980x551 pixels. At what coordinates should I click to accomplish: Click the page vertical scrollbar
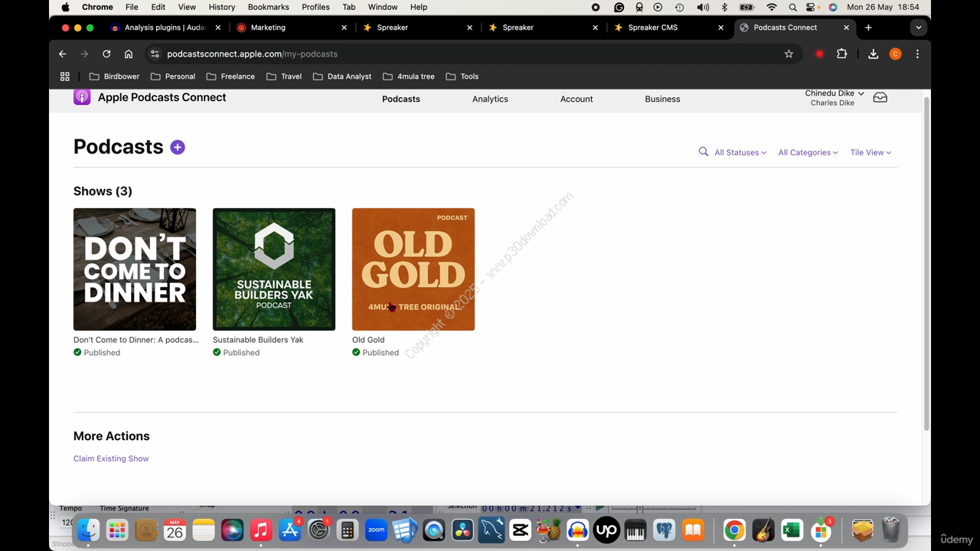tap(926, 264)
